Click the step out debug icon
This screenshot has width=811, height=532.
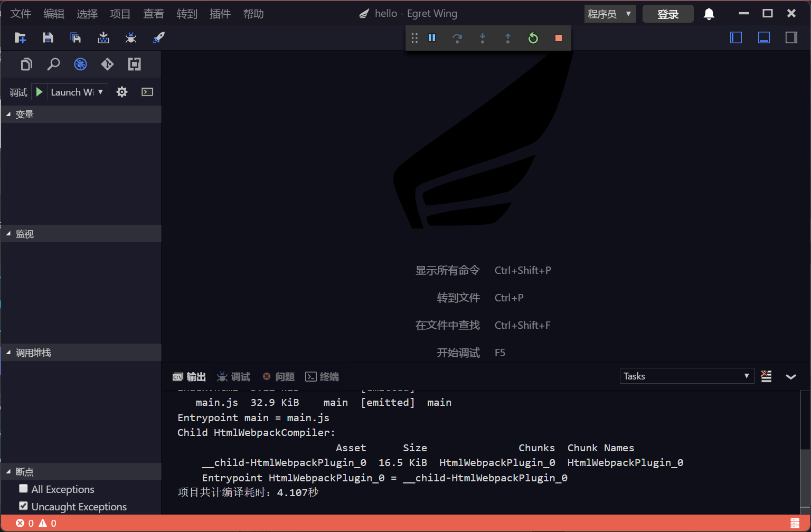[508, 38]
